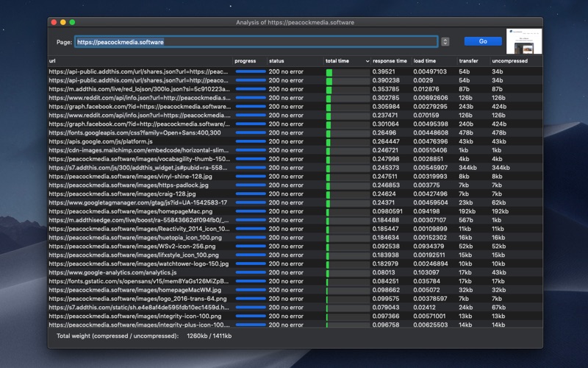Image resolution: width=588 pixels, height=368 pixels.
Task: Click transfer value 243b
Action: (466, 107)
